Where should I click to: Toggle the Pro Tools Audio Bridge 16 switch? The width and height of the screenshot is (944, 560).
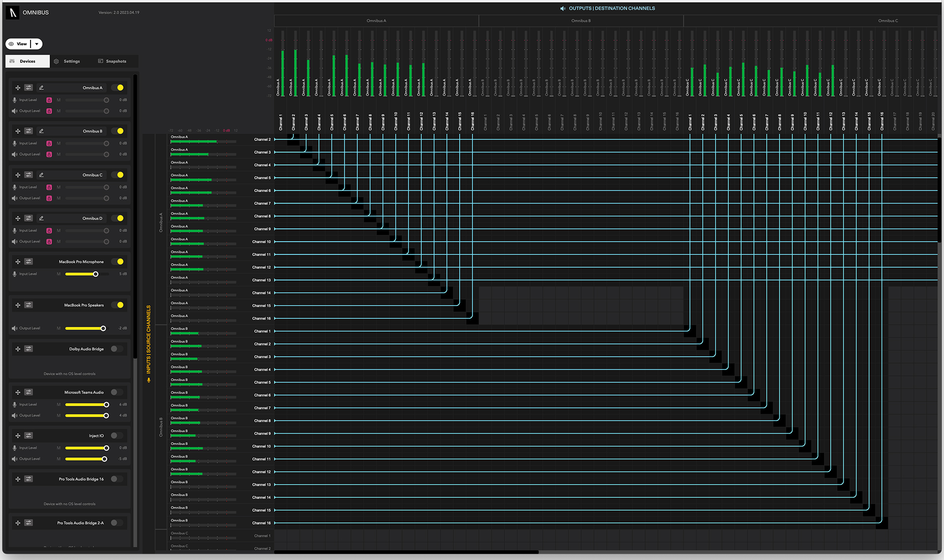(117, 479)
